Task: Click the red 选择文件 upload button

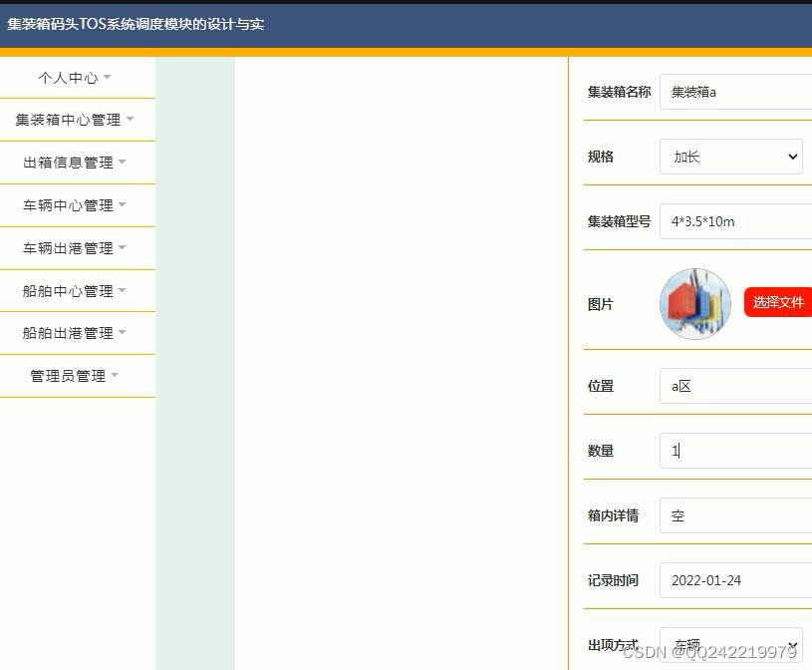Action: pos(778,301)
